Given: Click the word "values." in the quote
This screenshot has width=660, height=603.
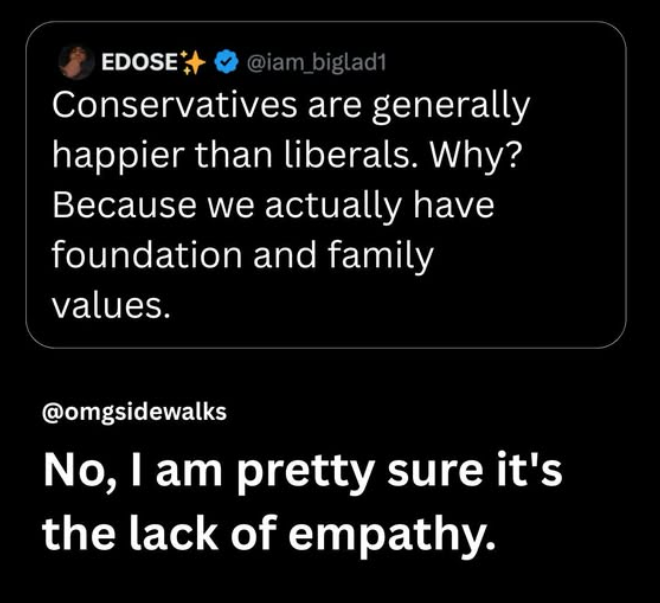Looking at the screenshot, I should click(x=108, y=306).
